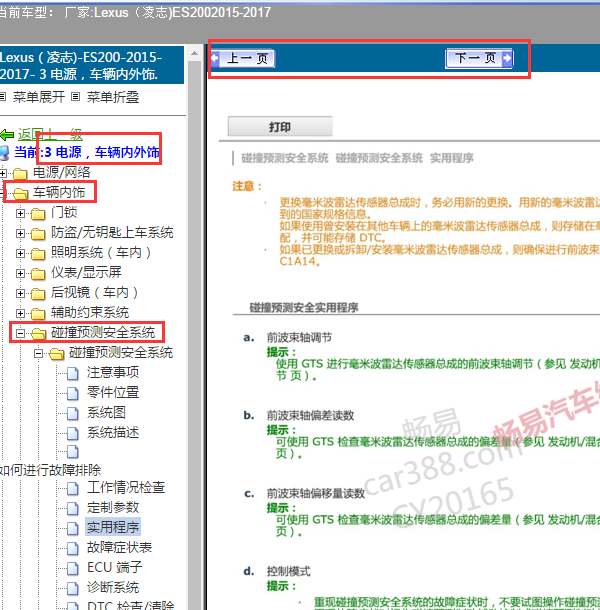Click the 打印 print button

tap(280, 126)
